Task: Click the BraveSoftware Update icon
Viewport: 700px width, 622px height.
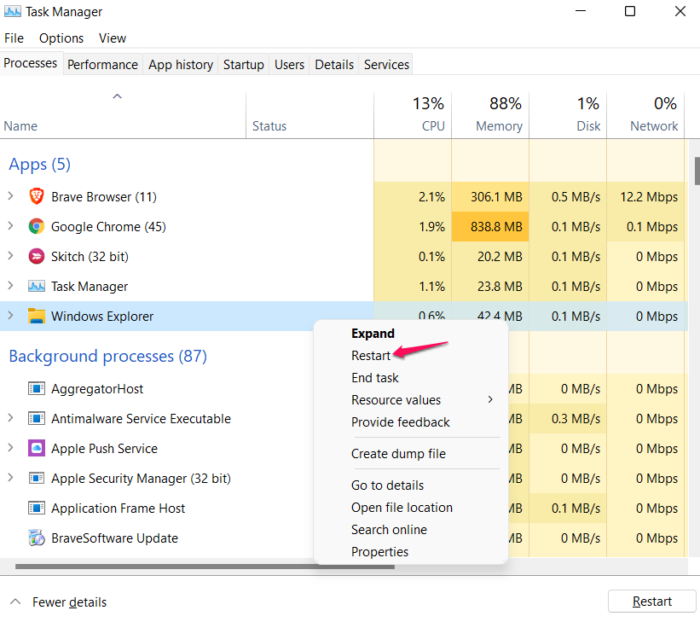Action: coord(36,539)
